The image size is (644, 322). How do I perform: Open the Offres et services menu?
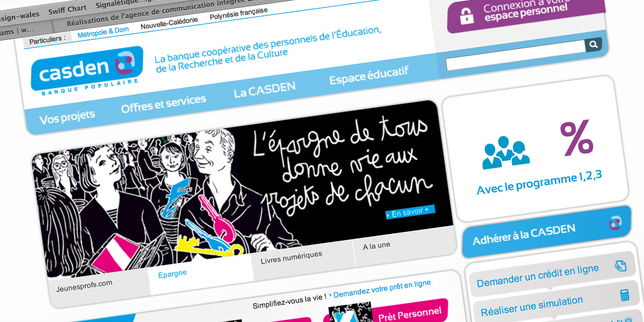click(x=163, y=103)
